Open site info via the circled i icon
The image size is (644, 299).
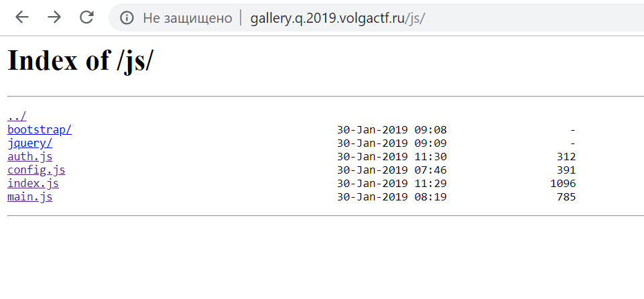[x=127, y=17]
